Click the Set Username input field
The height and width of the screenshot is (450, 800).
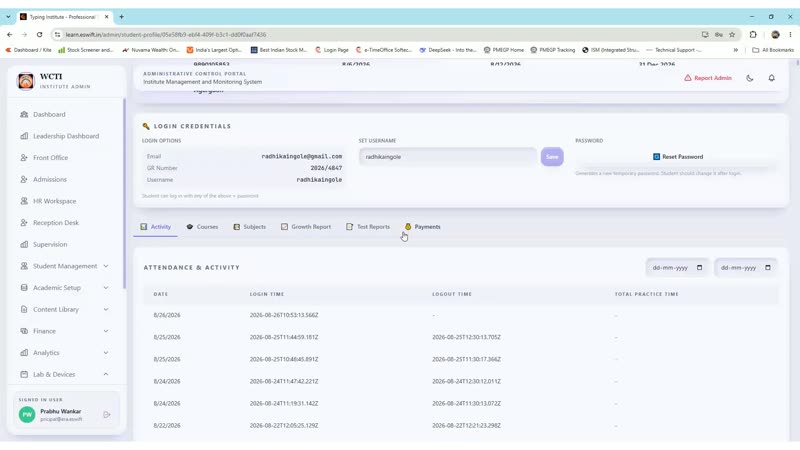(447, 157)
